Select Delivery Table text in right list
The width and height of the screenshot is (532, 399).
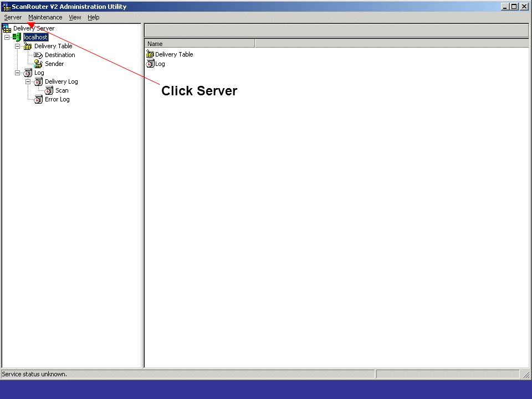[x=174, y=54]
